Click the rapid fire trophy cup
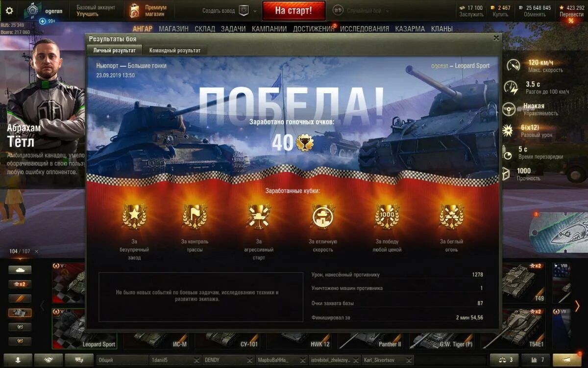 451,216
